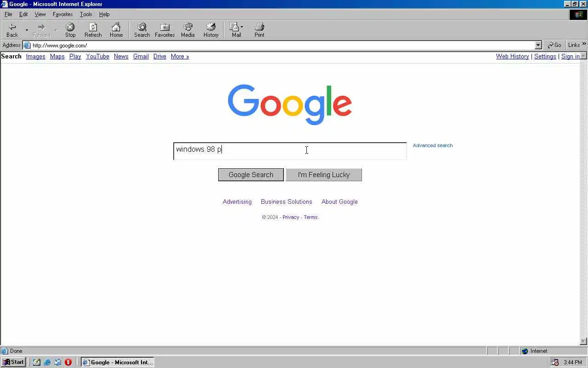Open the Drive link
Screen dimensions: 588x368
[160, 56]
